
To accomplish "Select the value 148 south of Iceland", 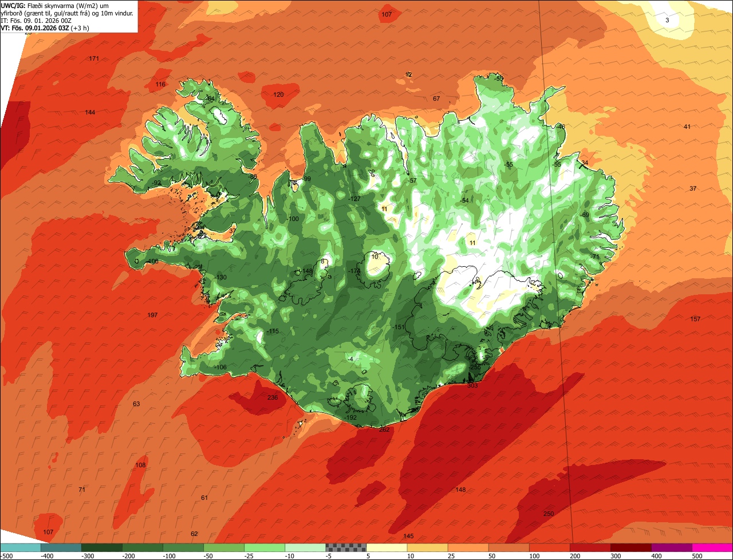I will [x=461, y=490].
